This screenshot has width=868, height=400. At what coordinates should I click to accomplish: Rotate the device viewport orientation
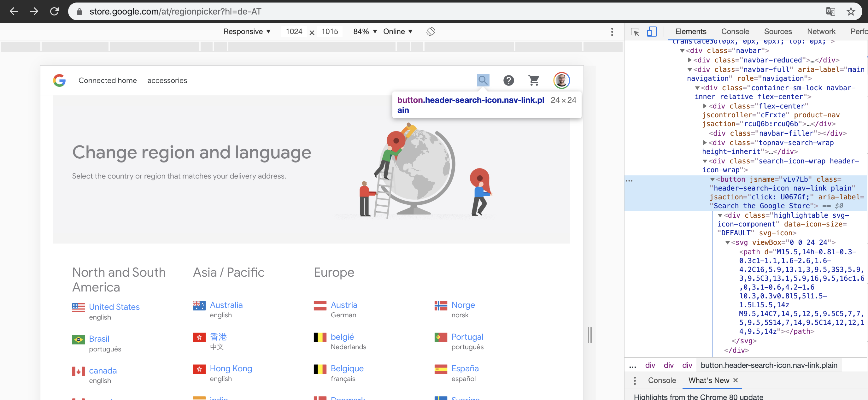pos(430,32)
